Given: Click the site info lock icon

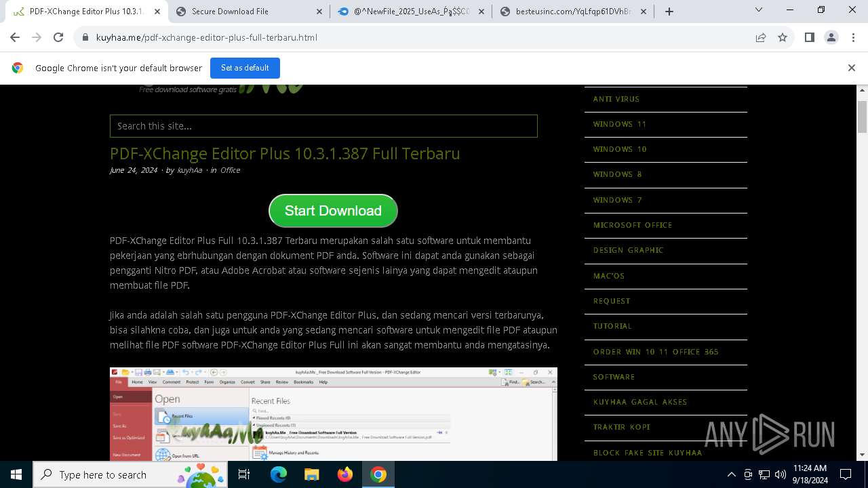Looking at the screenshot, I should pos(85,37).
